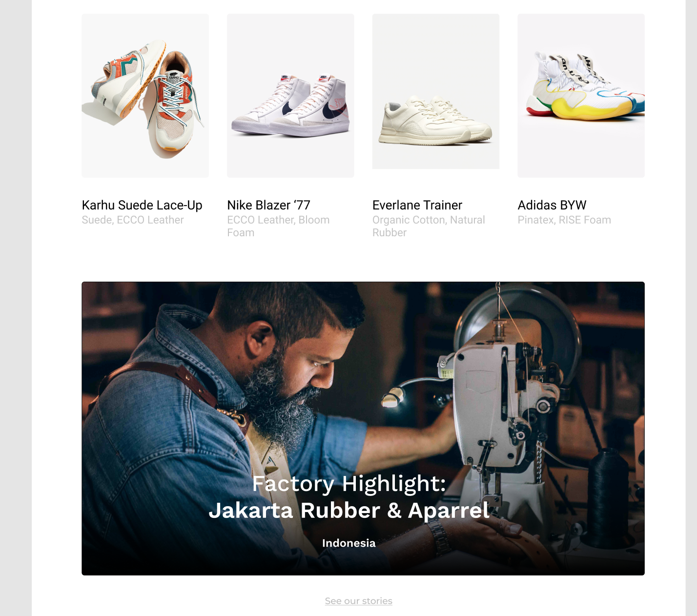Click the Adidas BYW product name

552,205
